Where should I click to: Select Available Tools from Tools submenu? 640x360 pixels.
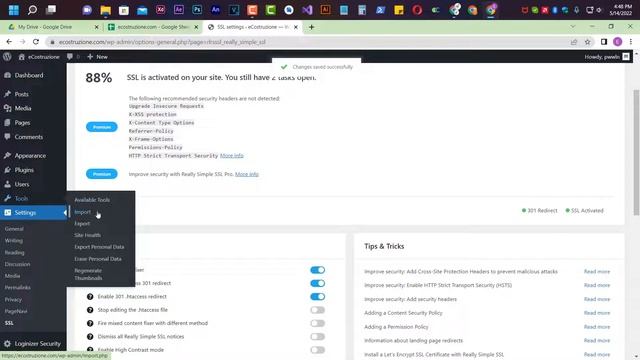click(x=92, y=200)
